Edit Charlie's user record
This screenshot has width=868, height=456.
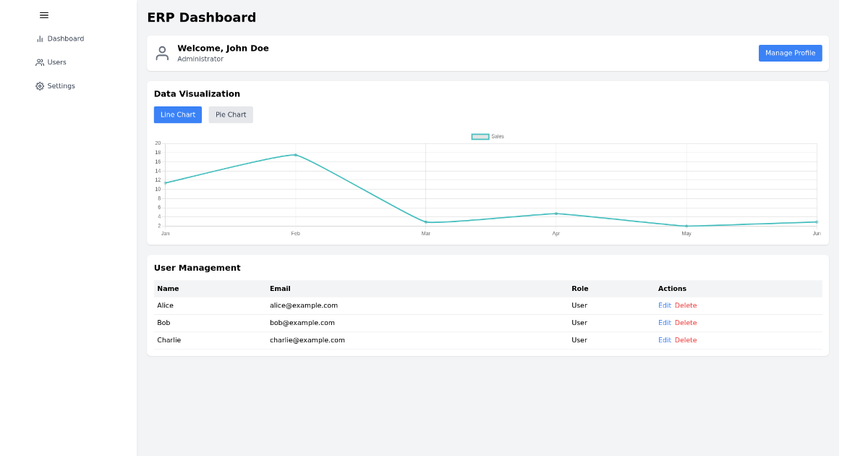[664, 339]
